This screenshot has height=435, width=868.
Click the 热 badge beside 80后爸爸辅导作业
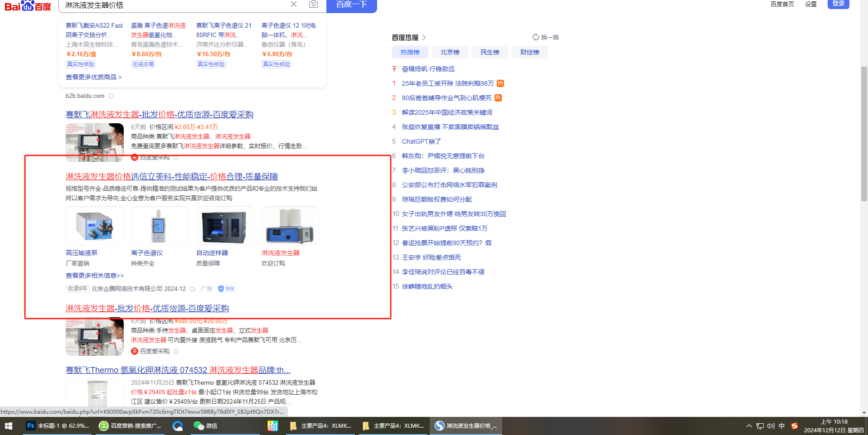point(498,98)
